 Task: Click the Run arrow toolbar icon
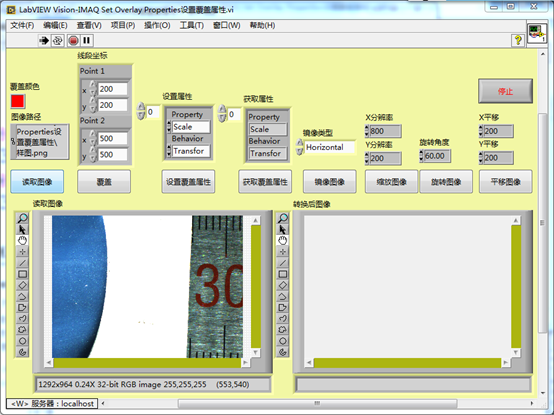tap(44, 41)
